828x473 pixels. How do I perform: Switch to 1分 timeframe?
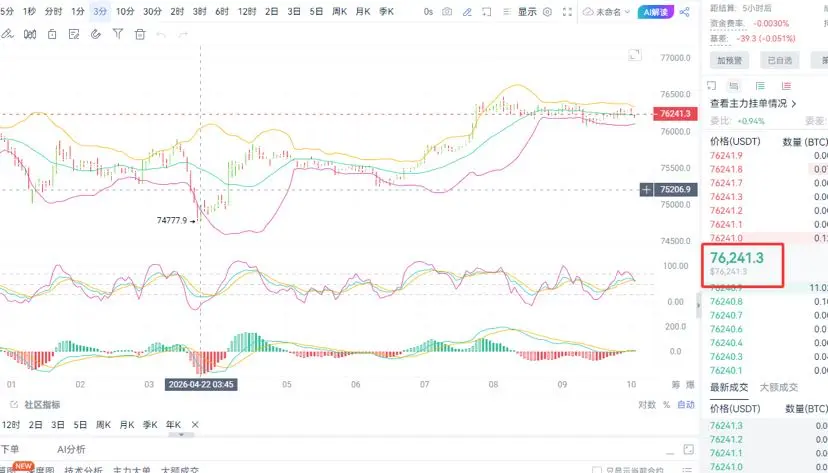tap(78, 11)
